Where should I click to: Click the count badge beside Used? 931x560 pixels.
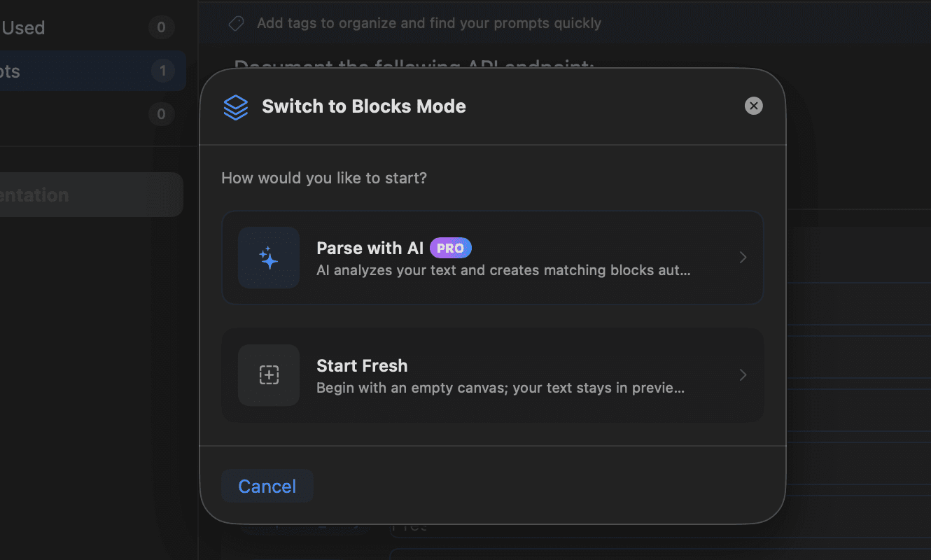(x=161, y=28)
